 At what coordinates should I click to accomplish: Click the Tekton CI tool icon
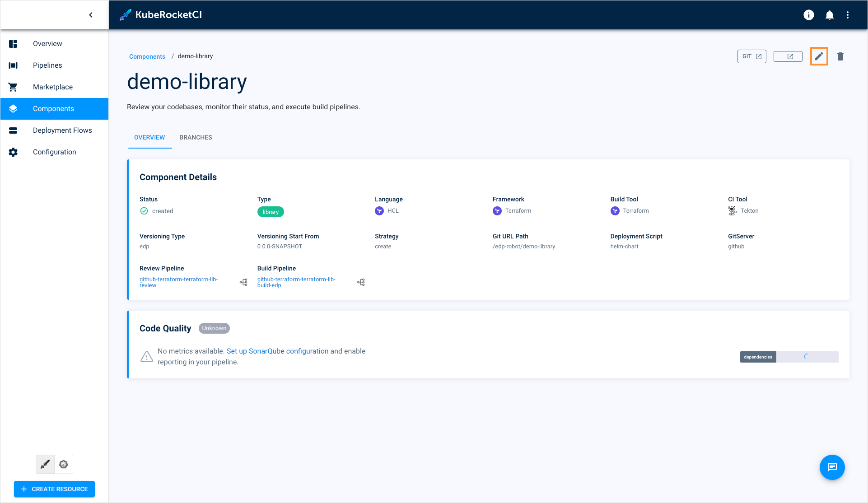[x=732, y=211]
